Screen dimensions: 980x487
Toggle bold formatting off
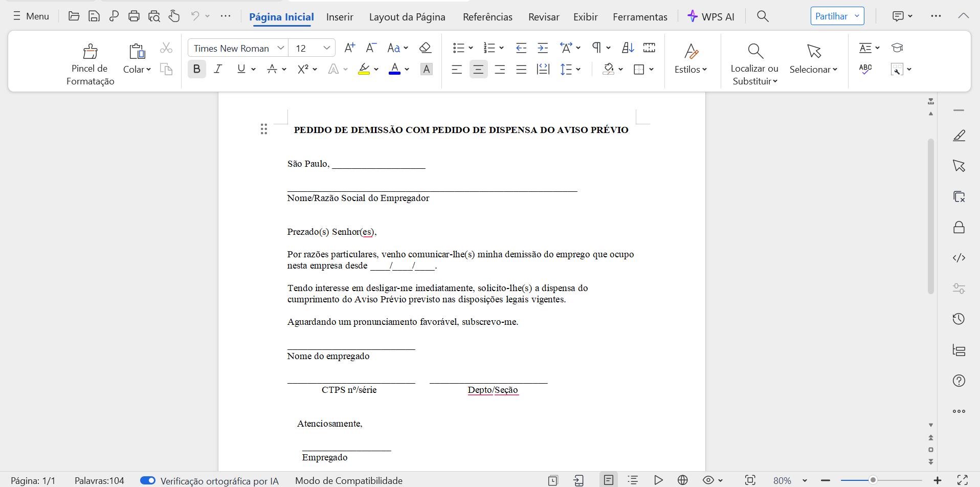196,69
